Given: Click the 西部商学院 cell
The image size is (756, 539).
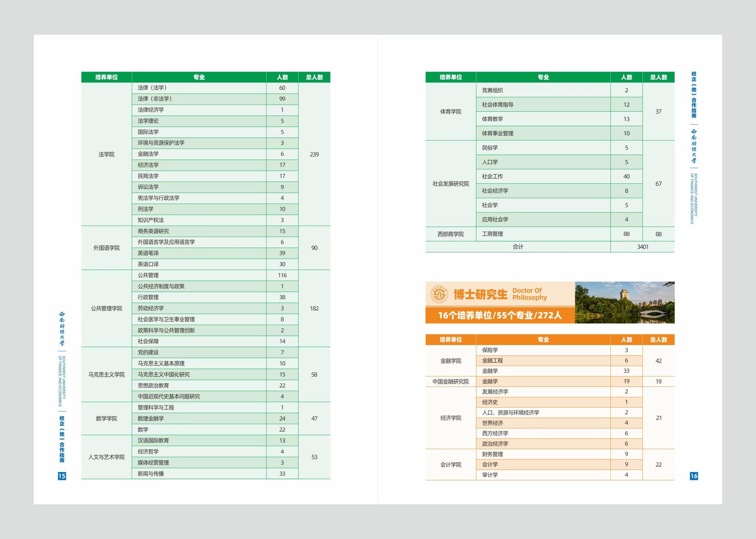Looking at the screenshot, I should tap(451, 234).
